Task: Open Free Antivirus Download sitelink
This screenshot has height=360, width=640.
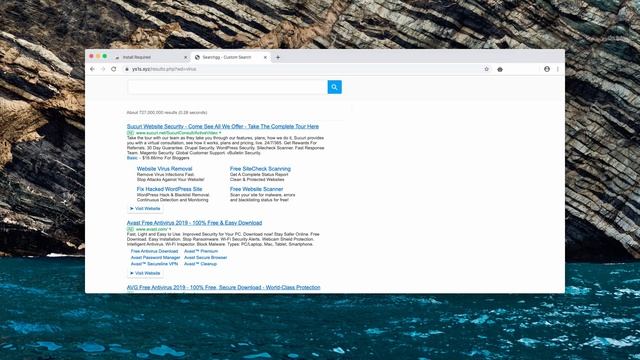Action: (154, 251)
